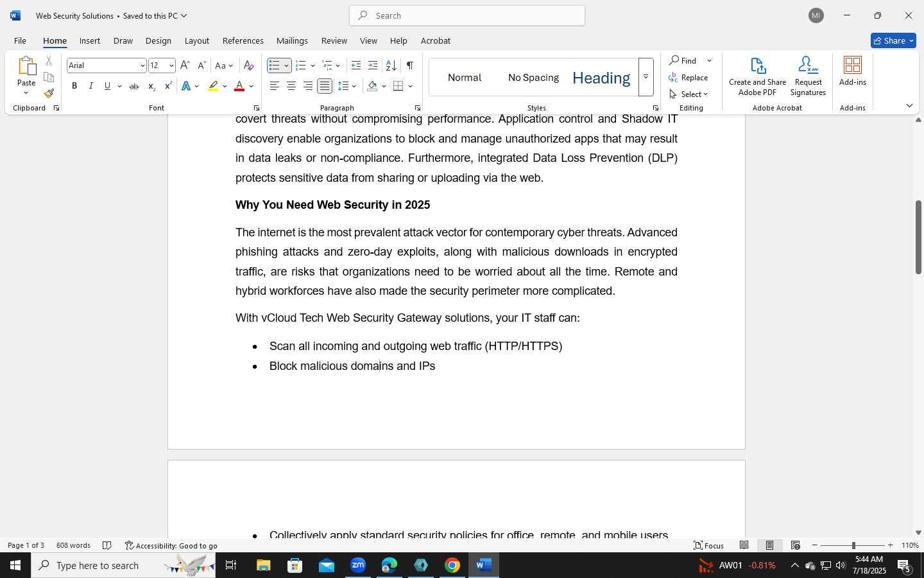Open the File menu tab
The image size is (924, 578).
(x=20, y=40)
